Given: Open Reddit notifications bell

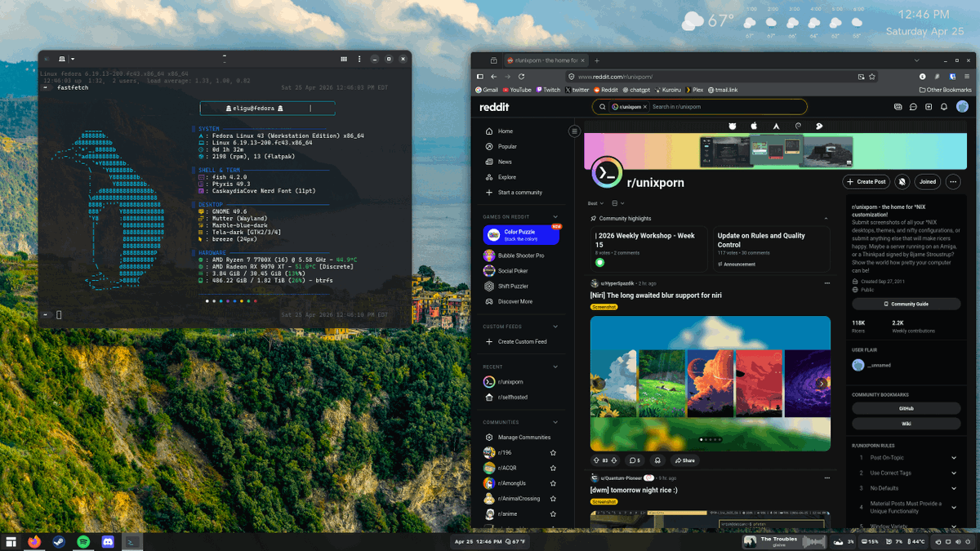Looking at the screenshot, I should click(x=944, y=107).
